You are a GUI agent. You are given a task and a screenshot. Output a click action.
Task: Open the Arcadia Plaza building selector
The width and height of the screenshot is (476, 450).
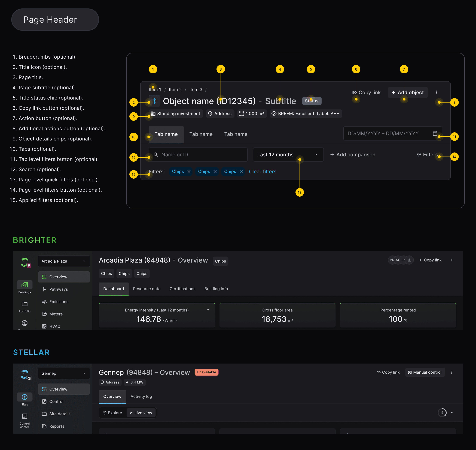[x=64, y=261]
